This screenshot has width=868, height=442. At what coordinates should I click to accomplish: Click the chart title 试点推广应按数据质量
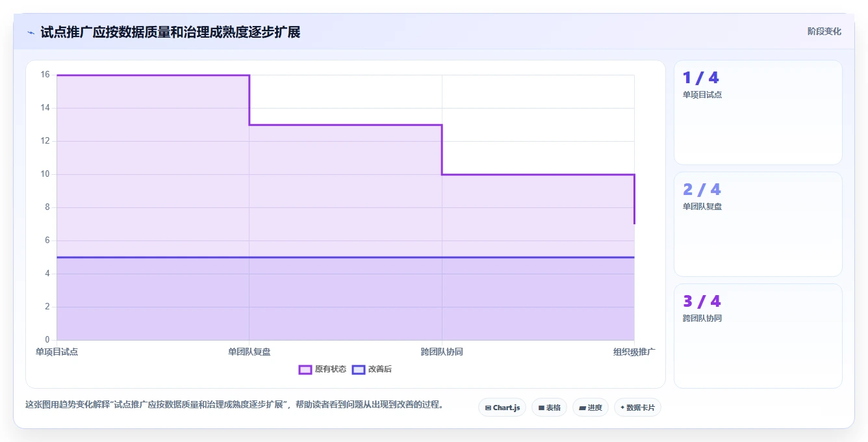(170, 32)
